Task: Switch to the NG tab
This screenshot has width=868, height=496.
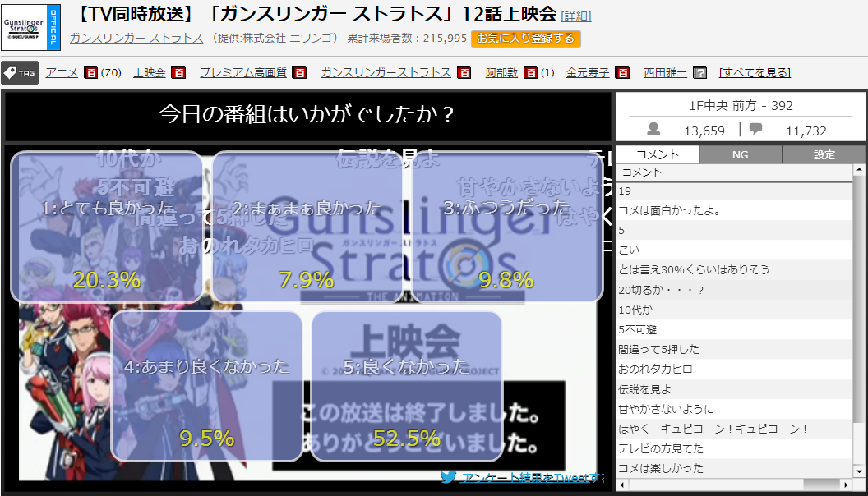Action: click(x=740, y=154)
